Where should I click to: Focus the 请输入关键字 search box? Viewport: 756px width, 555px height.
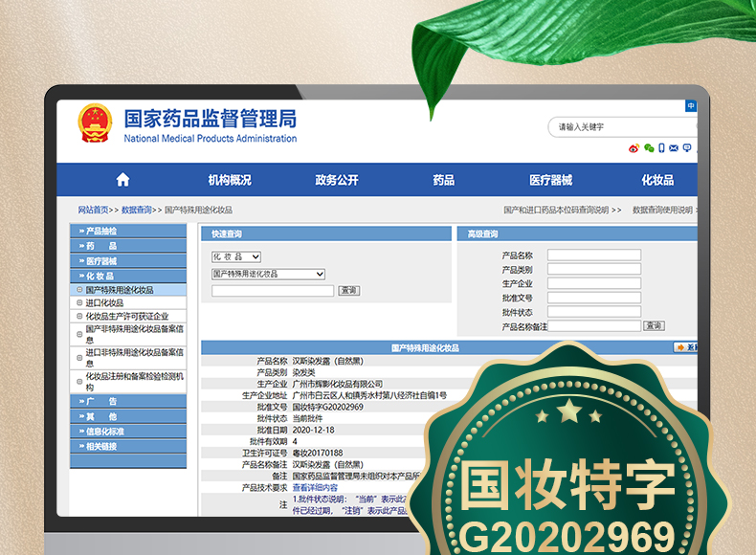[622, 127]
